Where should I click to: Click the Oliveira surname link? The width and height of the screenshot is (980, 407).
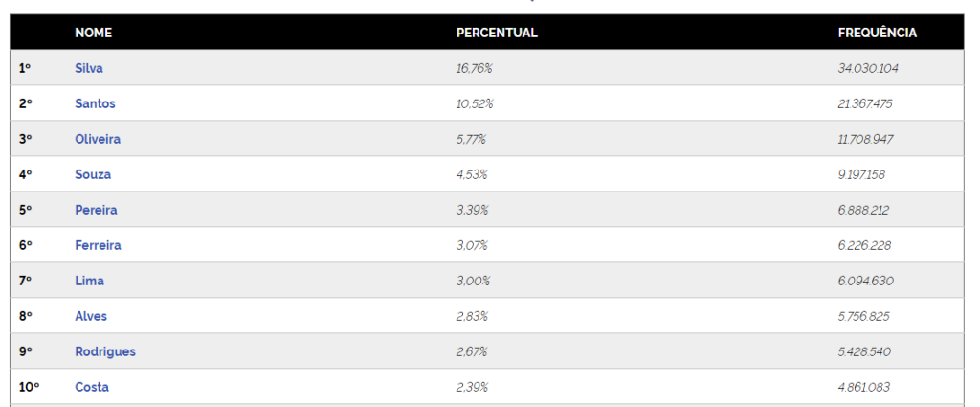click(x=98, y=139)
